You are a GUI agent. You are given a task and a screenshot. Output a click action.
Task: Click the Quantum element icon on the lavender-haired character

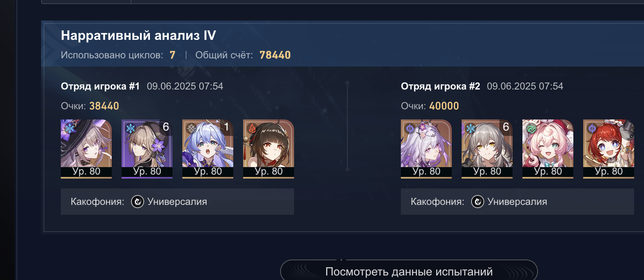[x=409, y=128]
